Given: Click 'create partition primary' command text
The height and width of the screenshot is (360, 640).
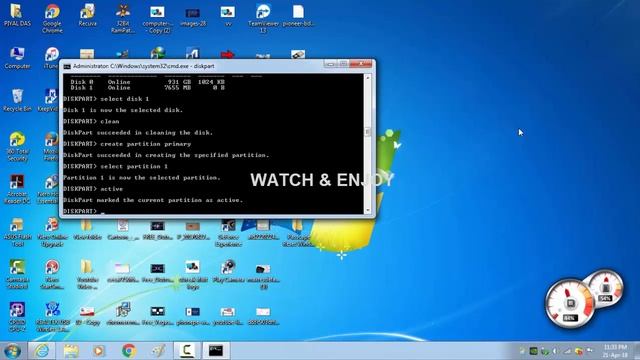Looking at the screenshot, I should tap(146, 144).
